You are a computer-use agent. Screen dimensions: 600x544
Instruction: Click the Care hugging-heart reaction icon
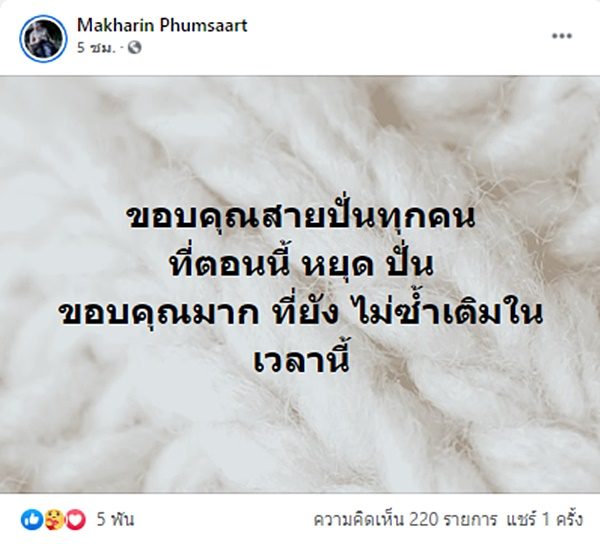click(54, 520)
